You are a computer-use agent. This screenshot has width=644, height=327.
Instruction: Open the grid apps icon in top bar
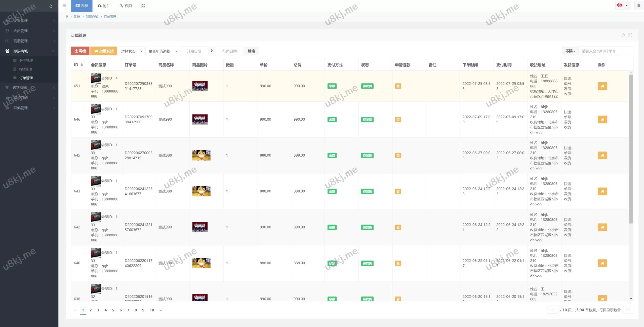coord(143,6)
